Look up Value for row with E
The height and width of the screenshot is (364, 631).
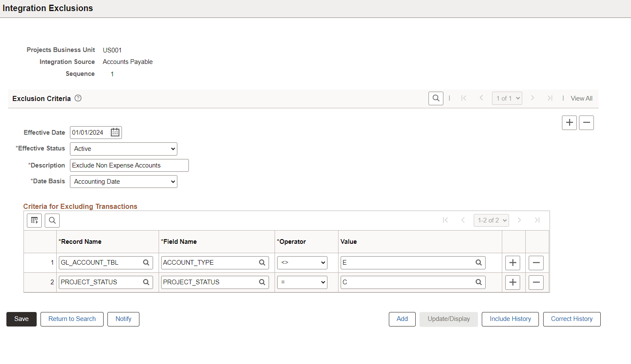coord(479,263)
